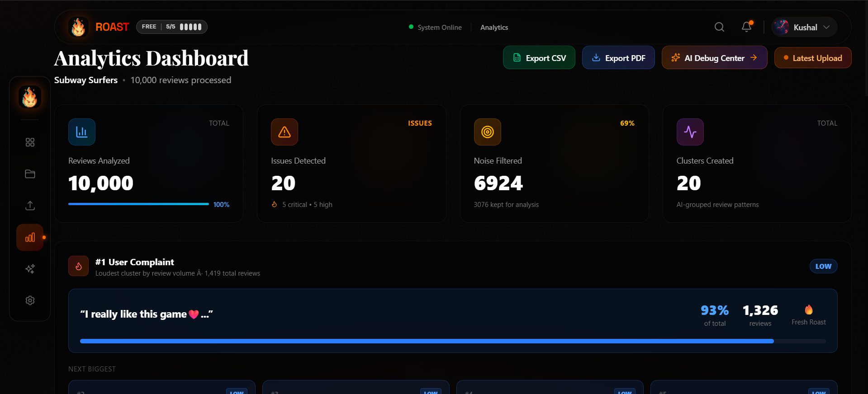Click the credits battery bars indicator
The width and height of the screenshot is (868, 394).
191,27
